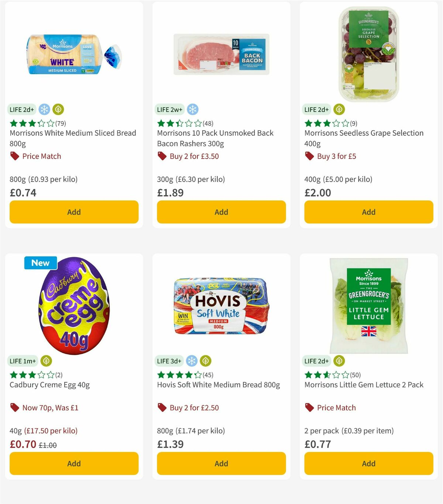443x504 pixels.
Task: Click the leaf icon on Little Gem Lettuce
Action: coord(339,361)
